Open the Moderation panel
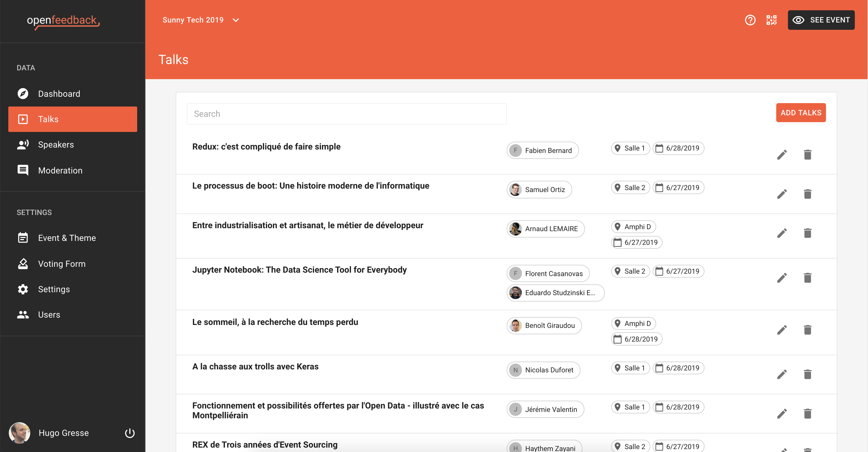 pyautogui.click(x=60, y=170)
